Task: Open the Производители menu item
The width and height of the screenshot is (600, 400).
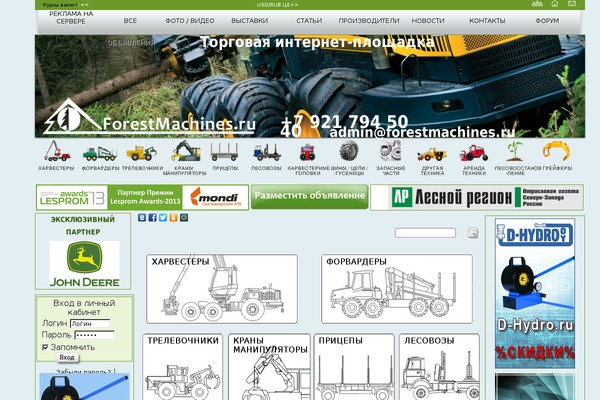Action: pos(369,21)
